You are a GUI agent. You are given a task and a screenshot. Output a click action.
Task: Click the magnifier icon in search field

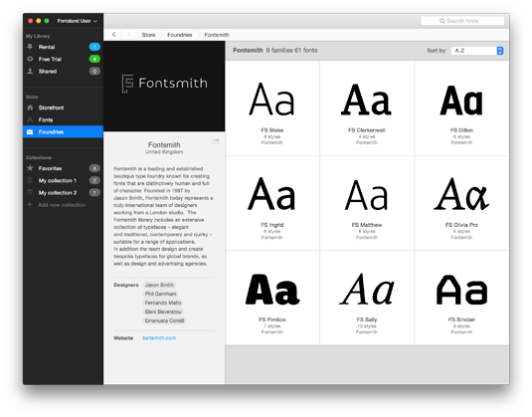443,21
